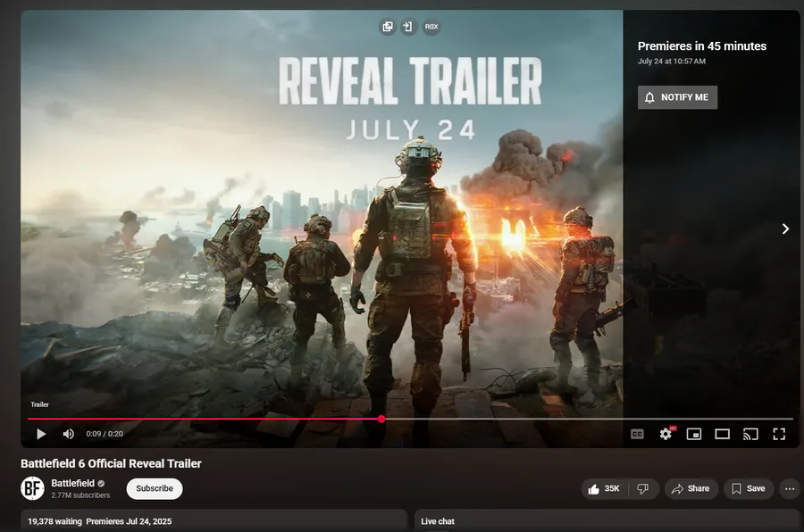
Task: Mute the video volume
Action: coord(68,434)
